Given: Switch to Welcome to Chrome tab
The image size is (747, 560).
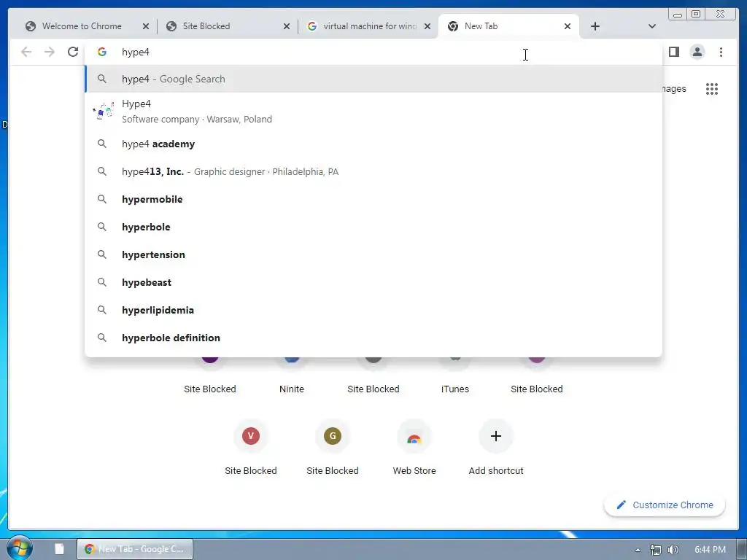Looking at the screenshot, I should point(82,26).
